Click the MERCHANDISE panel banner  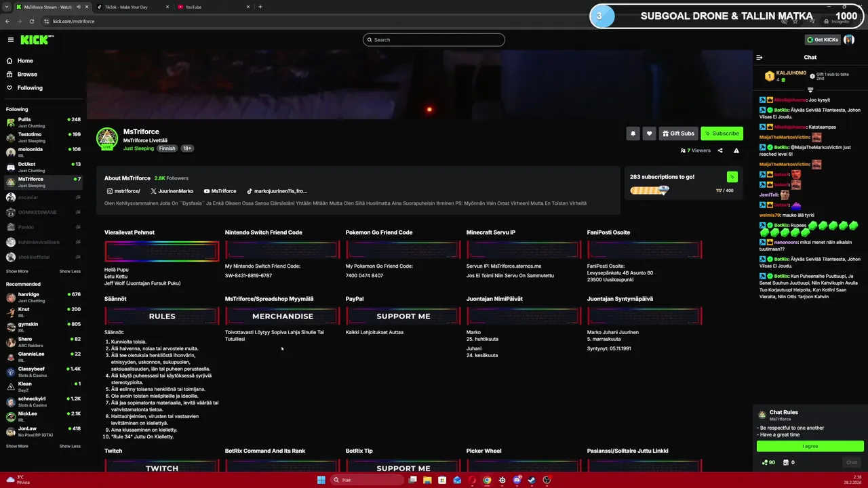click(x=283, y=316)
